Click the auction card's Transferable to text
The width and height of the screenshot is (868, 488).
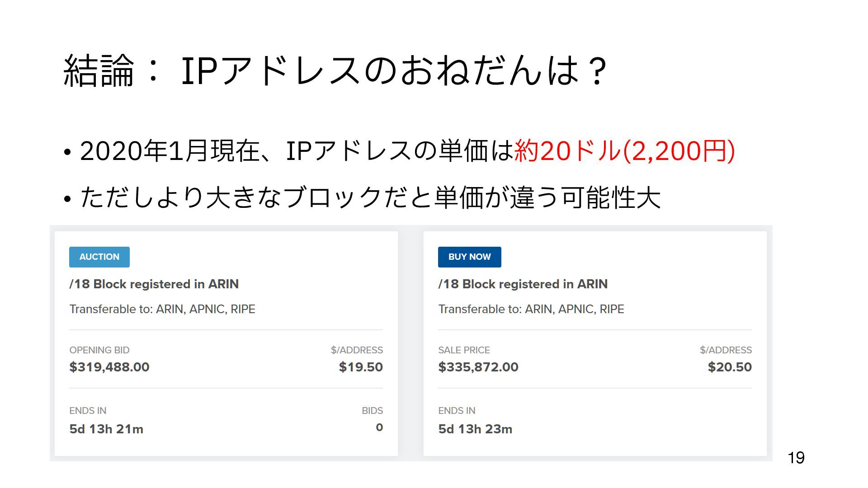coord(162,309)
